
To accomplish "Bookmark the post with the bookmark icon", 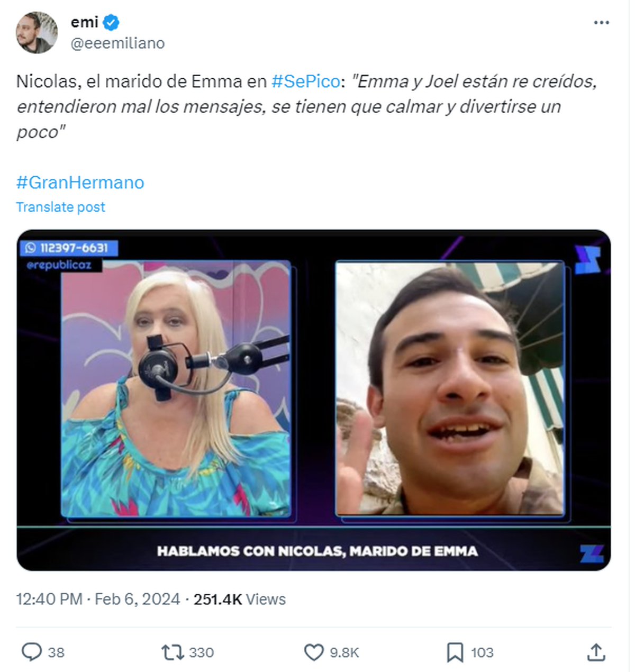I will 456,653.
